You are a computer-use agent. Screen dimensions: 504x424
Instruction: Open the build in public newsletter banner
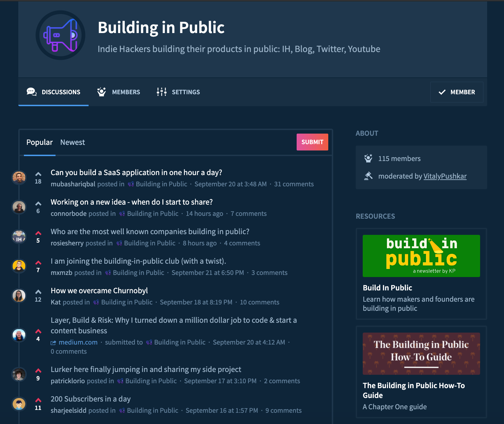[421, 256]
